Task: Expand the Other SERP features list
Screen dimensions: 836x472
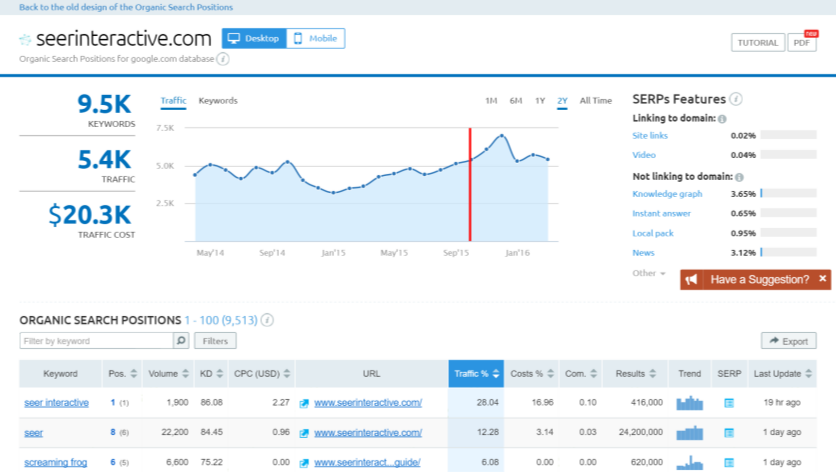Action: point(649,273)
